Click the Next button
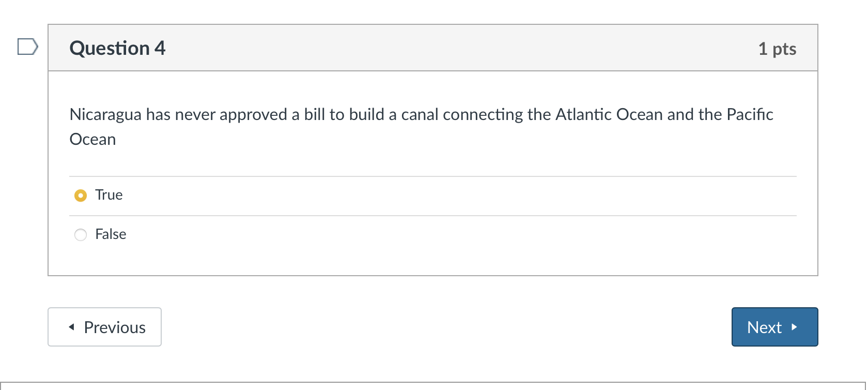Image resolution: width=868 pixels, height=390 pixels. [x=774, y=327]
